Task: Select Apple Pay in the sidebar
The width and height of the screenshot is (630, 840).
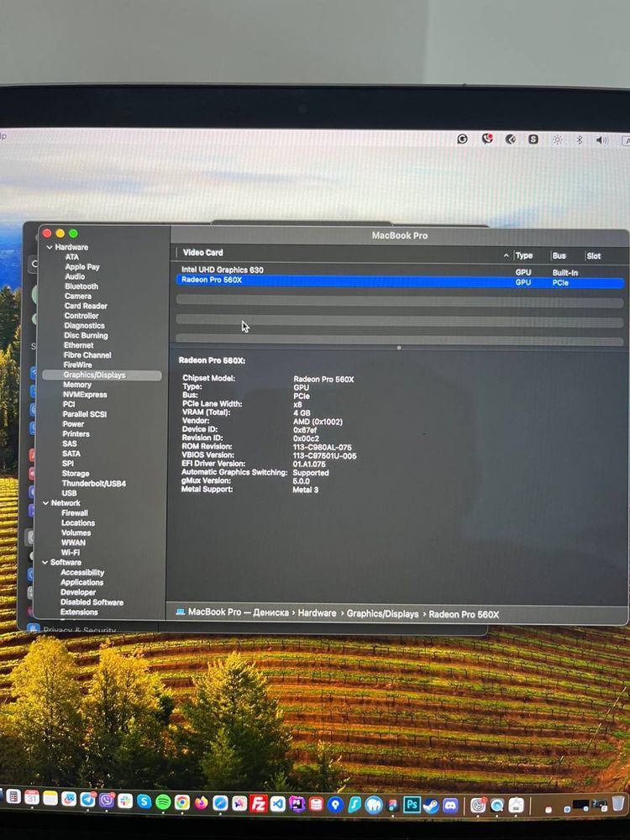Action: (x=82, y=267)
